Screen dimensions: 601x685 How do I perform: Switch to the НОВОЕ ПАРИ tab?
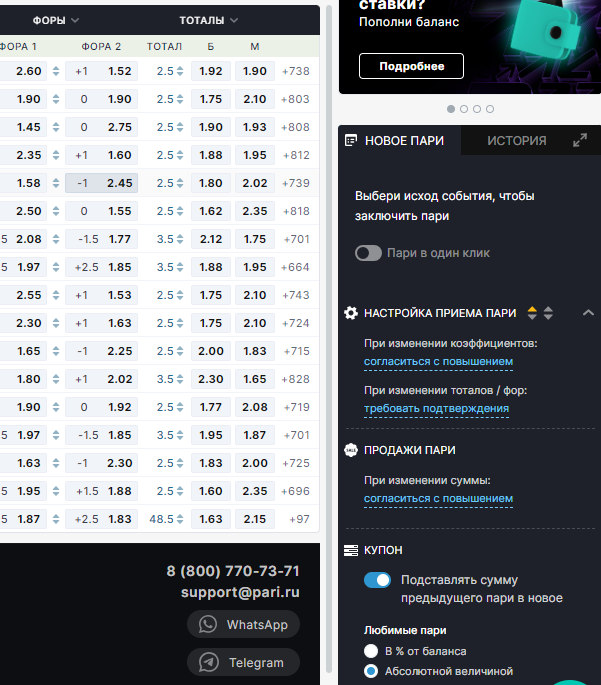[399, 140]
